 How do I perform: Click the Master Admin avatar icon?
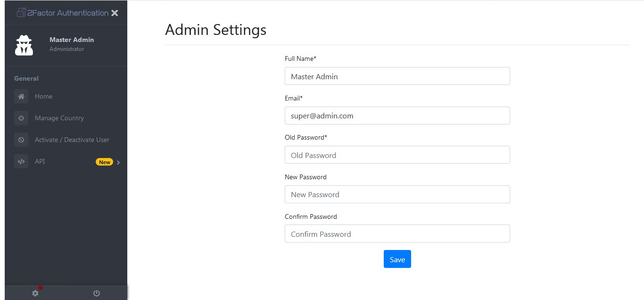[x=24, y=45]
